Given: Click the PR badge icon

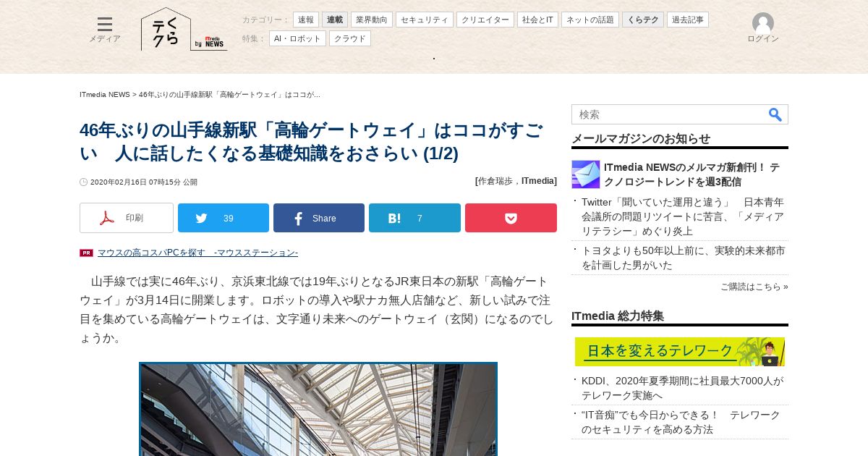Looking at the screenshot, I should point(87,253).
